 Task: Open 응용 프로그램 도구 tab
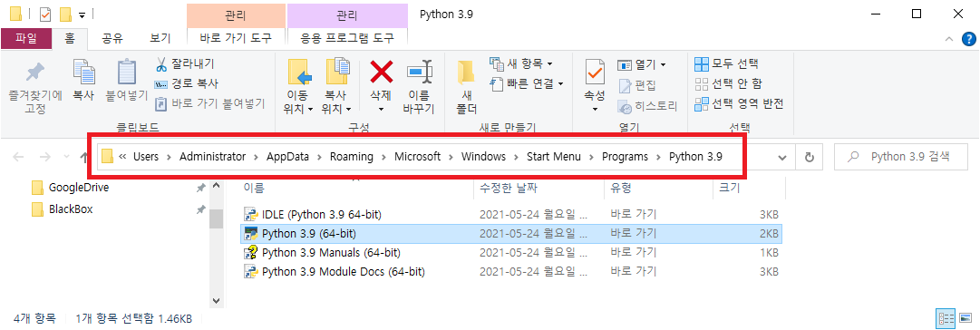(347, 39)
